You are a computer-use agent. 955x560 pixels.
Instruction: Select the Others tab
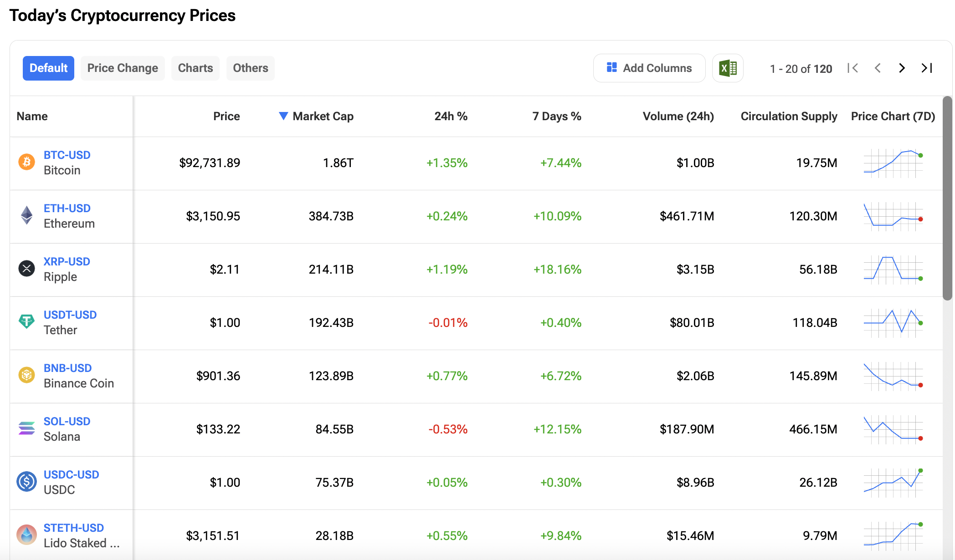250,68
